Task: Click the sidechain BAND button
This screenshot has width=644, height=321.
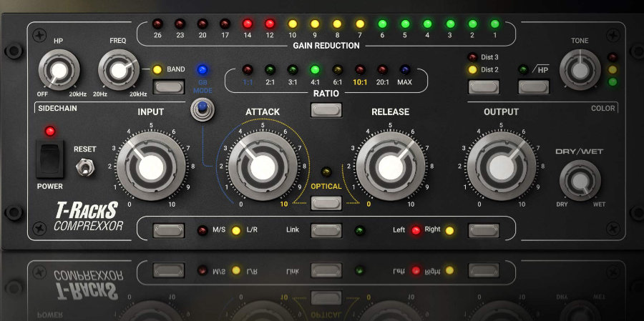Action: [168, 87]
